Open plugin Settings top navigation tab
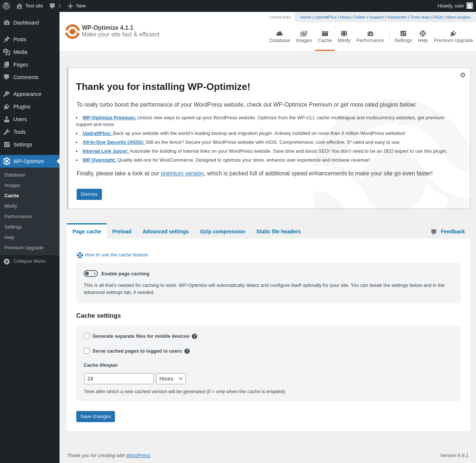Image resolution: width=476 pixels, height=463 pixels. pos(403,37)
